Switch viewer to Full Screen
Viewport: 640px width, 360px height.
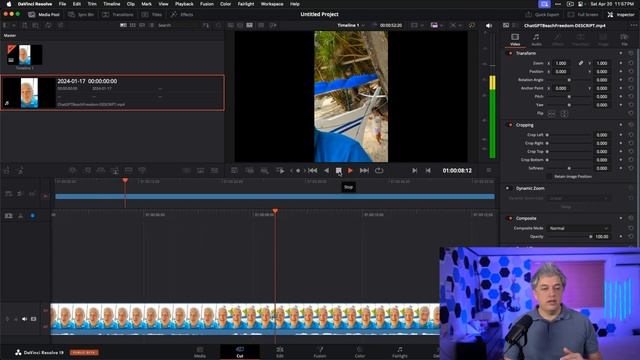(x=583, y=14)
